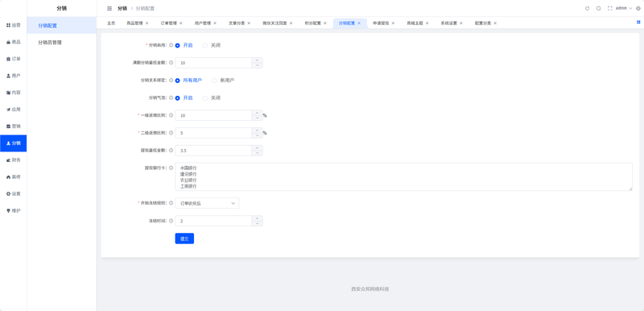Open the 订单 section in the sidebar
This screenshot has width=644, height=311.
13,59
